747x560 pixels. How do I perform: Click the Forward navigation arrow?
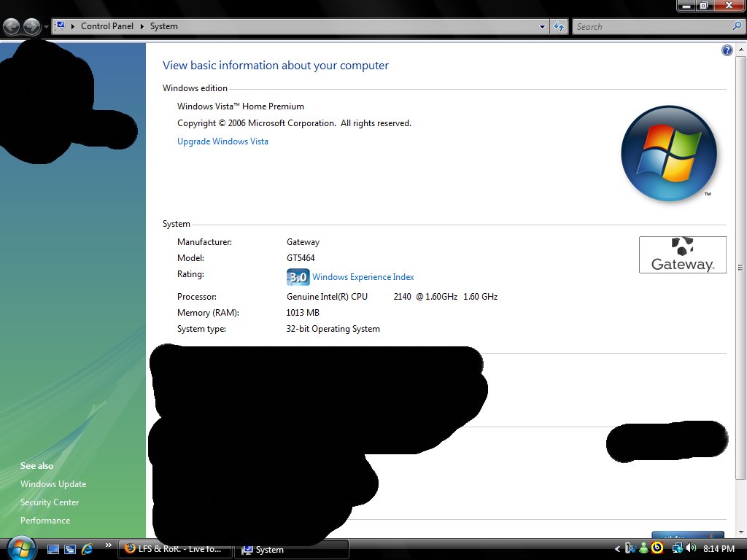(x=32, y=26)
